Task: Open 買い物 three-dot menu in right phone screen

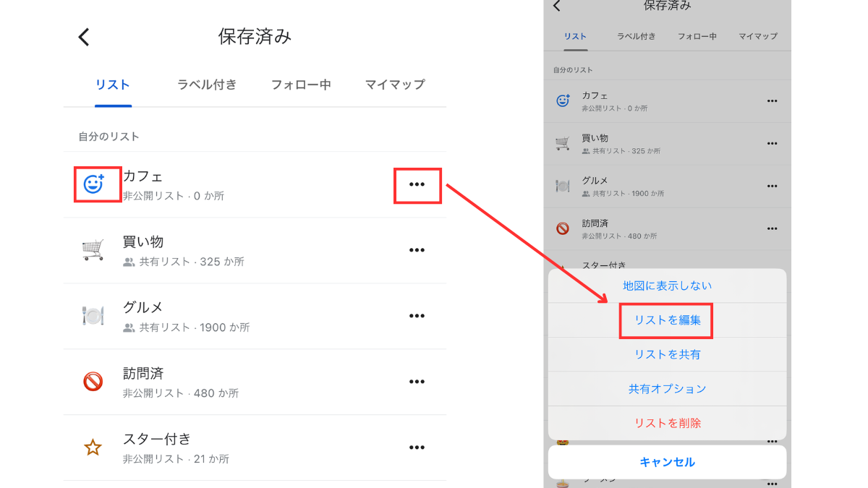Action: [773, 144]
